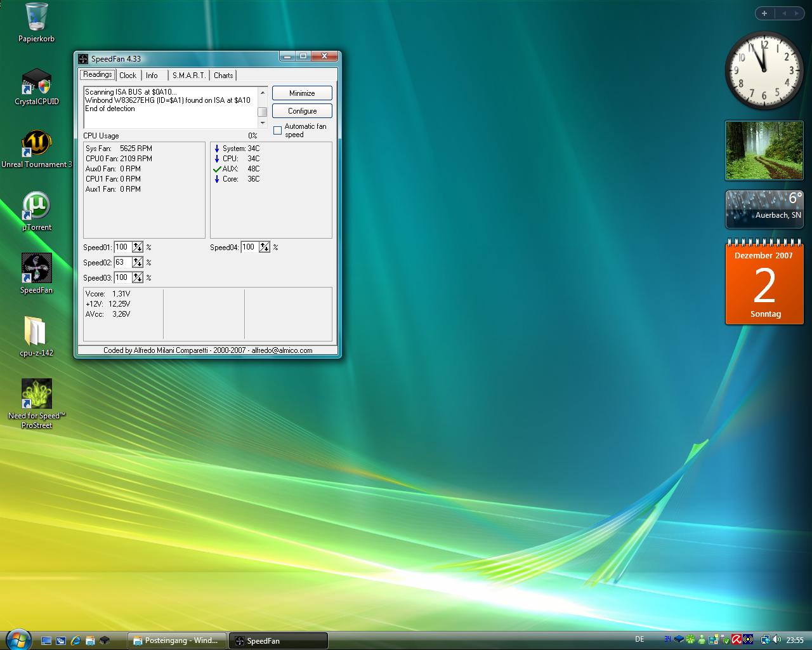
Task: Click 'Sys Fan: 5625 RPM' reading
Action: tap(119, 149)
